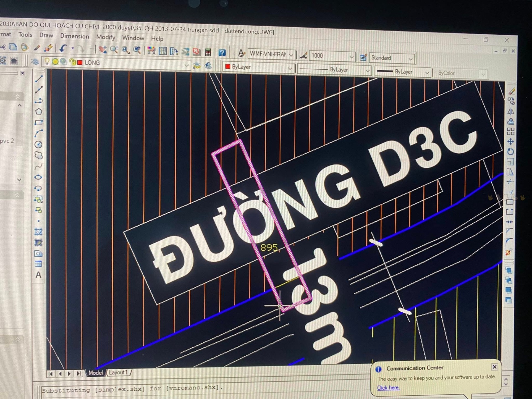Toggle LONG layer on/off lightbulb
This screenshot has height=399, width=532.
click(47, 61)
